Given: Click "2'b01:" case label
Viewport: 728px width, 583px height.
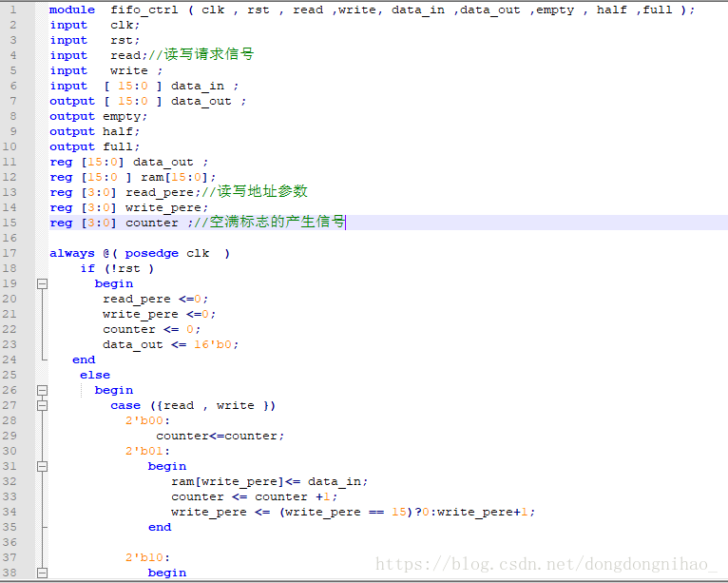Looking at the screenshot, I should click(147, 451).
